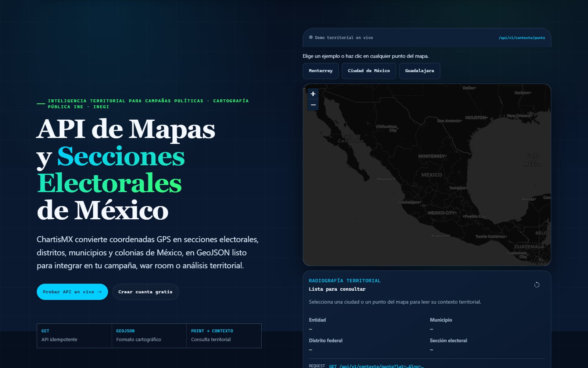The width and height of the screenshot is (588, 368).
Task: Click the Lista para consultar status text
Action: (x=337, y=289)
